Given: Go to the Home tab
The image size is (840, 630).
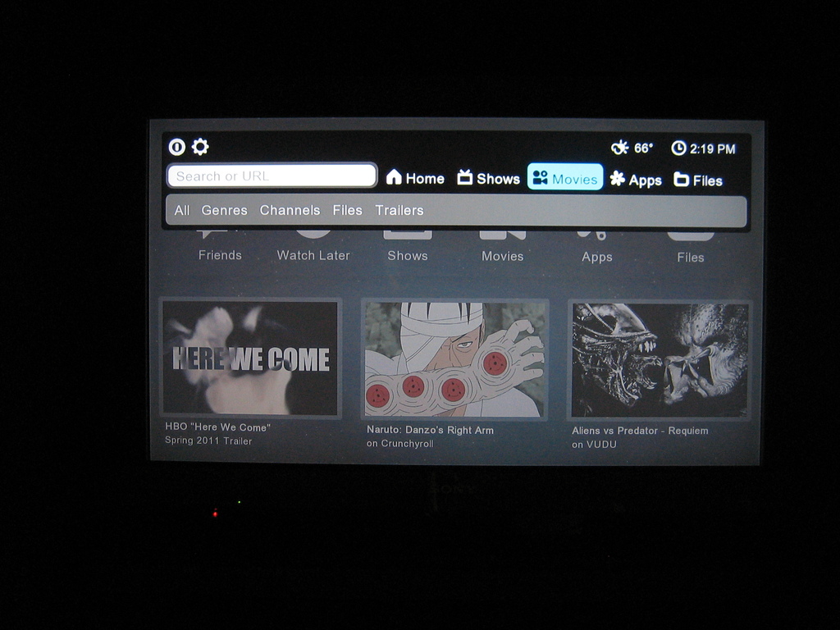Looking at the screenshot, I should tap(415, 178).
